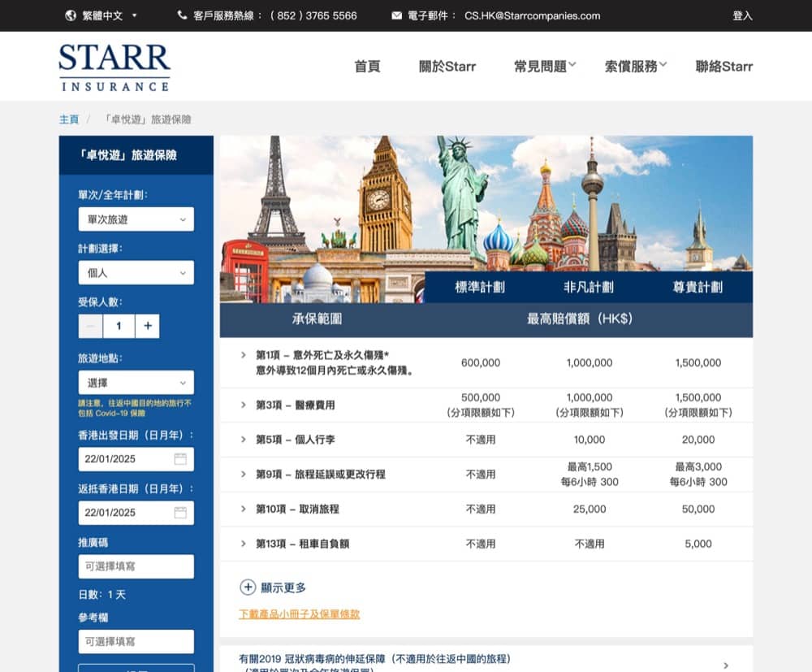Screen dimensions: 812x672
Task: Expand 第1項 意外死亡及永久傷殘 row
Action: pyautogui.click(x=244, y=355)
